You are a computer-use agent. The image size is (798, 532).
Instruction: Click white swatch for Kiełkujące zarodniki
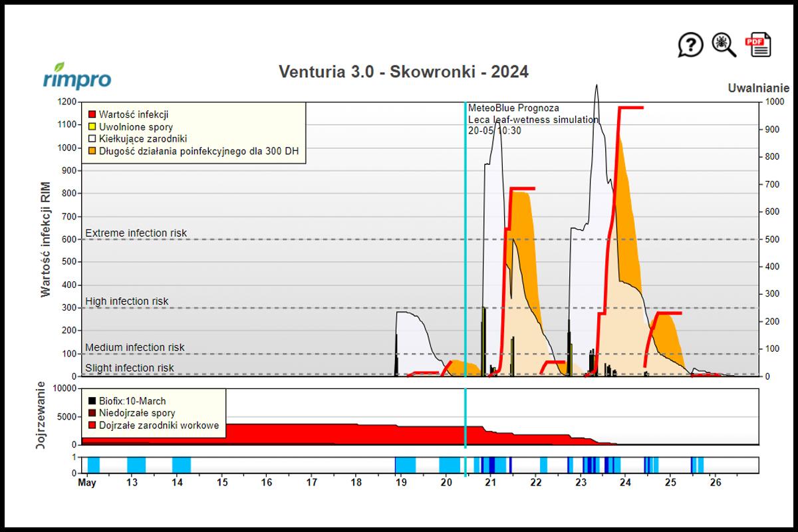[x=92, y=139]
